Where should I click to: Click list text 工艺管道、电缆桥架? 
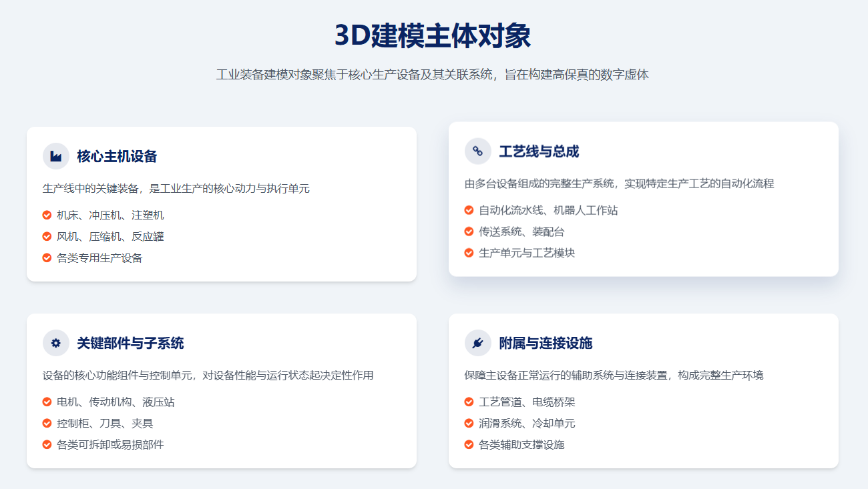[x=527, y=402]
